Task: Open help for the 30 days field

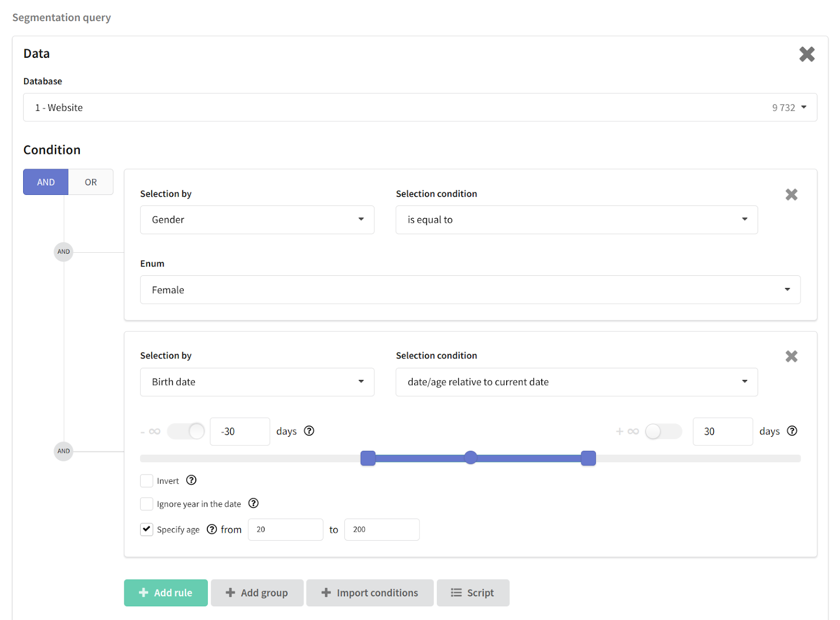Action: click(792, 431)
